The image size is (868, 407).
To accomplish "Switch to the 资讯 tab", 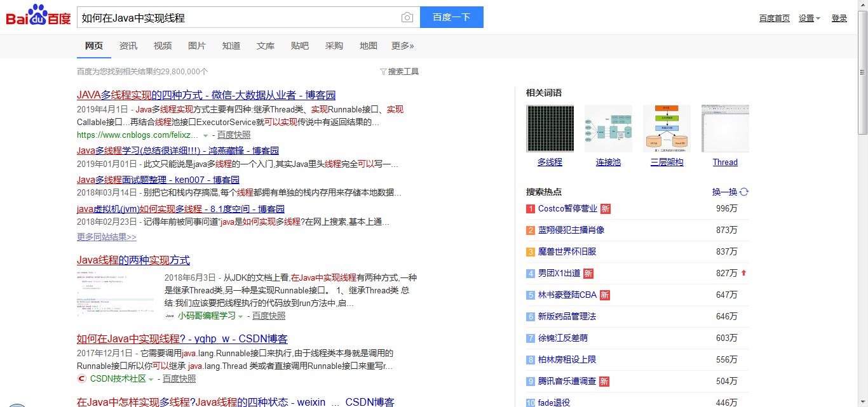I will point(128,46).
